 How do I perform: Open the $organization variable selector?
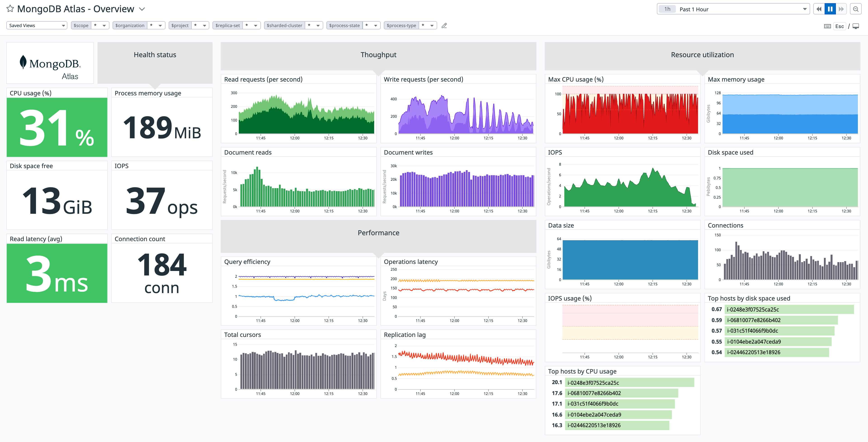point(160,25)
